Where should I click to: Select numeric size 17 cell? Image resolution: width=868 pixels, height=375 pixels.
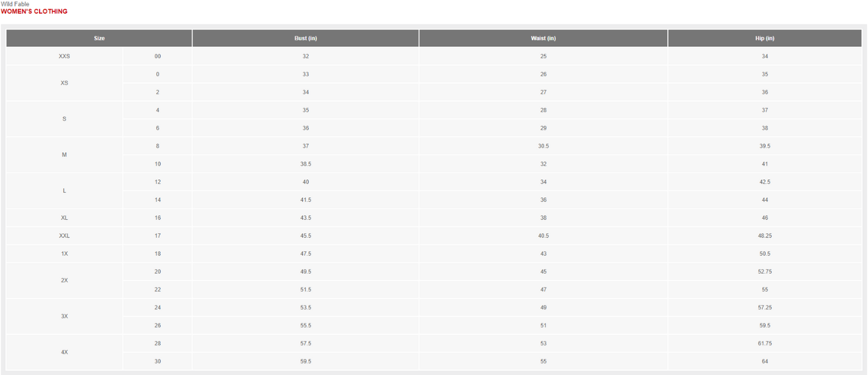157,236
